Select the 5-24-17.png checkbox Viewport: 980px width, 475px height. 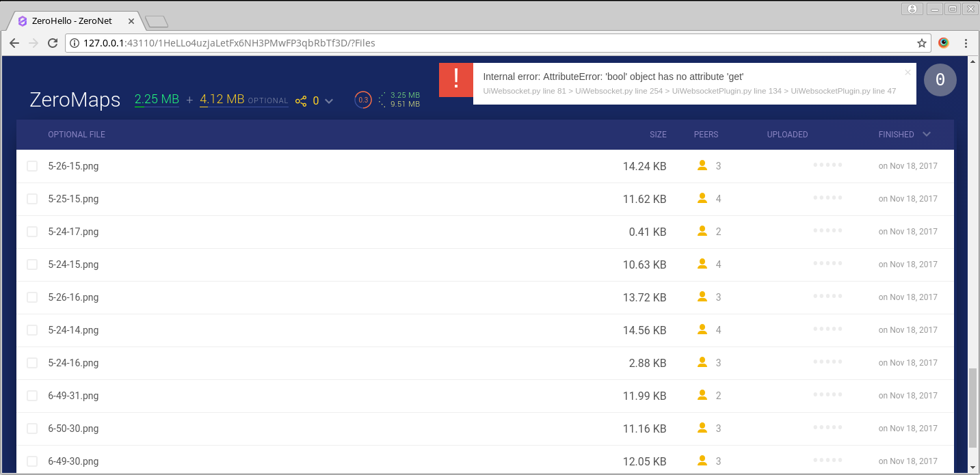(32, 232)
